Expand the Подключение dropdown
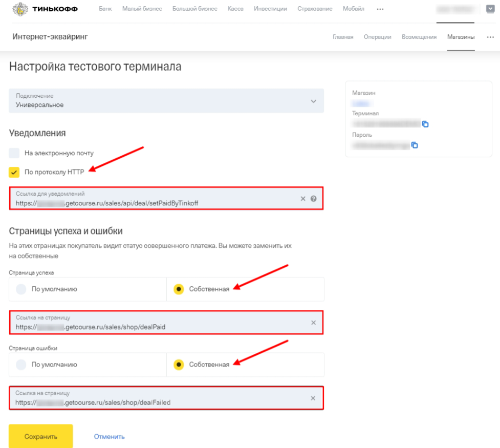This screenshot has width=500, height=448. pos(166,101)
